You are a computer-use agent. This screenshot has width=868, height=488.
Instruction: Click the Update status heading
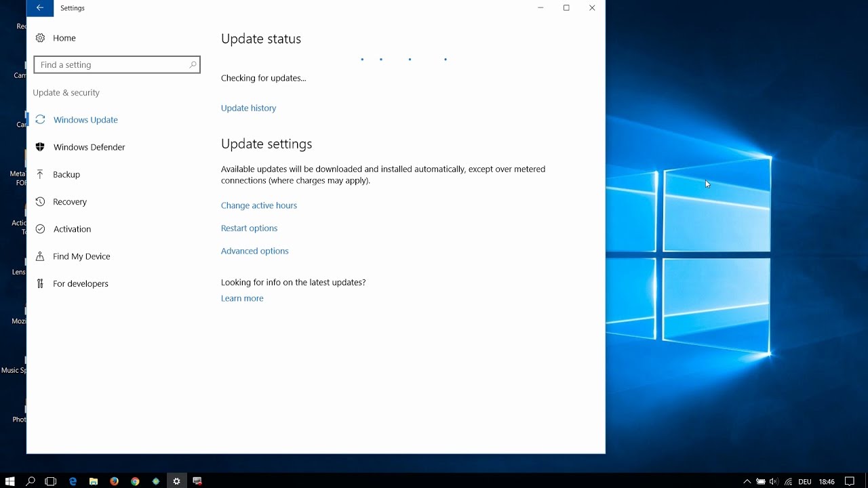coord(261,39)
